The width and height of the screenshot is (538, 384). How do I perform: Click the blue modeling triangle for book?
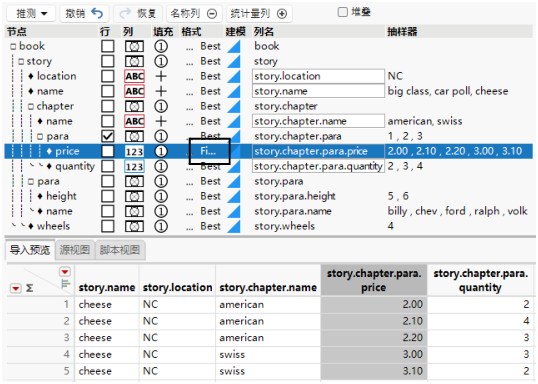pos(234,46)
